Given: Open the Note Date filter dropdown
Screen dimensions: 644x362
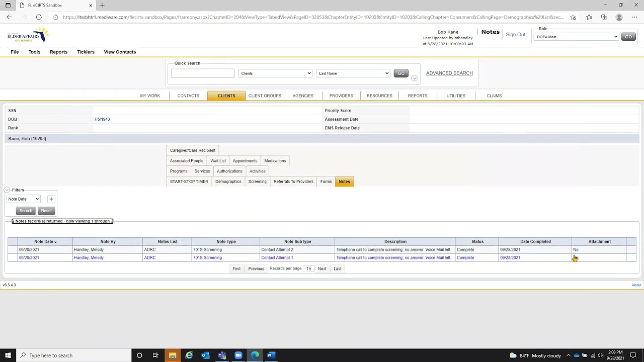Looking at the screenshot, I should 23,199.
